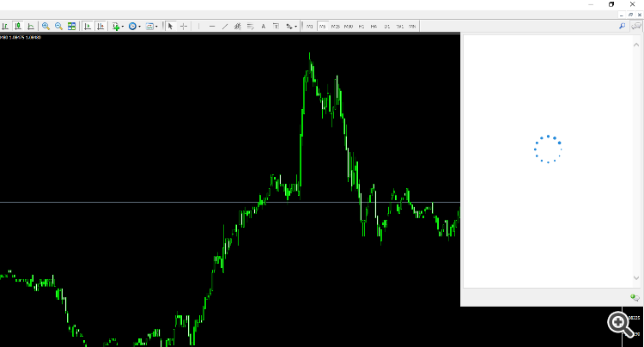Zoom in on the chart

click(x=46, y=27)
